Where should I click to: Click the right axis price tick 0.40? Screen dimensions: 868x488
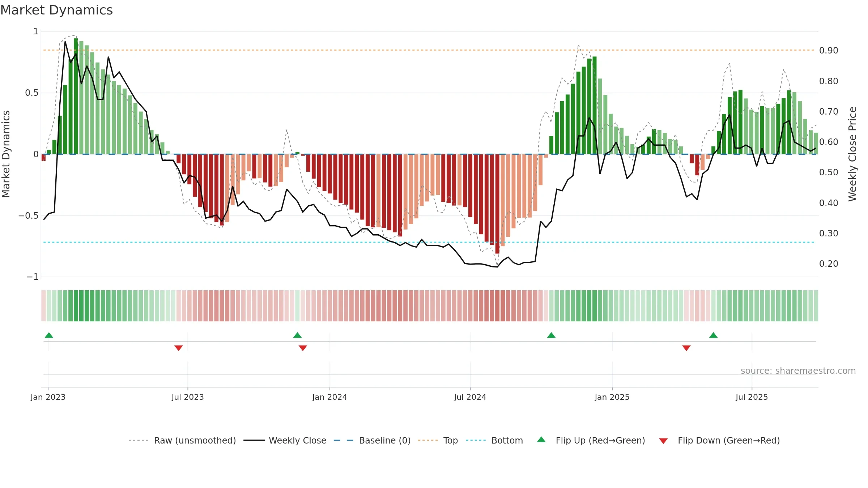click(829, 203)
